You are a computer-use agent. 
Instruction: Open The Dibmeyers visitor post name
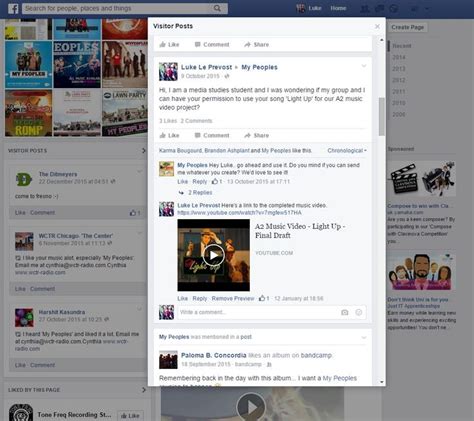58,174
